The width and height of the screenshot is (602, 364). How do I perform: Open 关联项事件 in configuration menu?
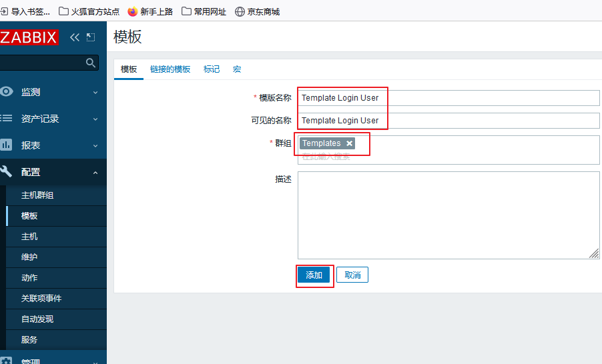click(57, 299)
